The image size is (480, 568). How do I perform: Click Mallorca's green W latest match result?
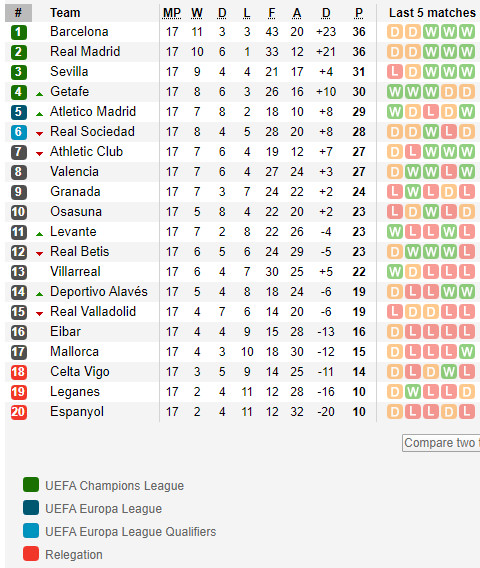[467, 352]
